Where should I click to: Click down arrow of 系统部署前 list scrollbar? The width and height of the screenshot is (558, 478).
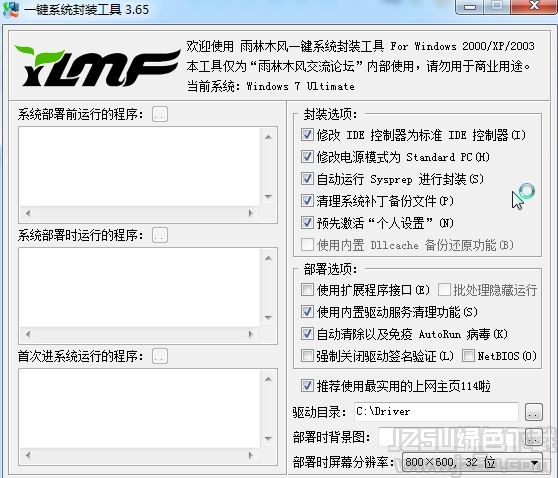(x=269, y=196)
